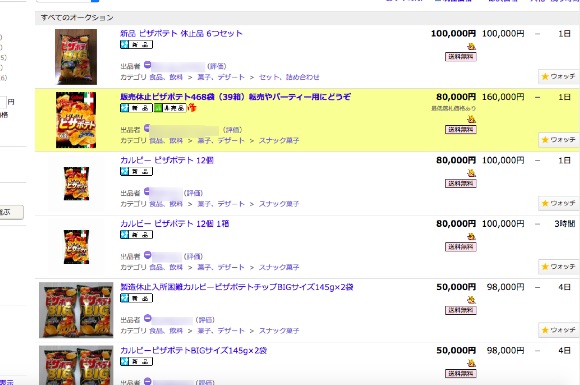Click すべてのオークション header
This screenshot has height=385, width=580.
[x=77, y=17]
